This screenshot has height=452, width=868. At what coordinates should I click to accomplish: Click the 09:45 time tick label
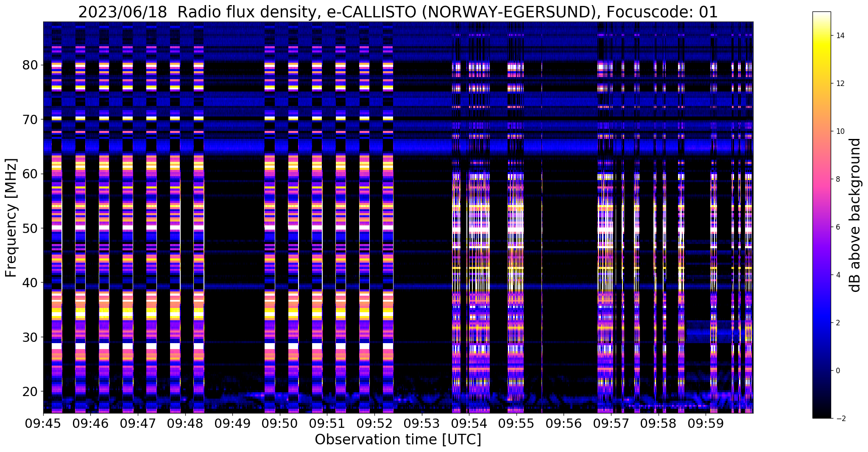click(x=43, y=424)
